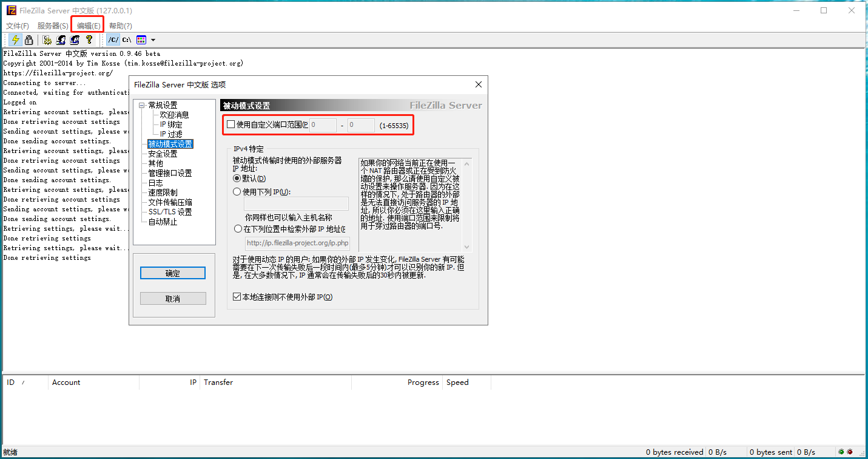868x459 pixels.
Task: Click the FileZilla logo in title bar
Action: pyautogui.click(x=11, y=10)
